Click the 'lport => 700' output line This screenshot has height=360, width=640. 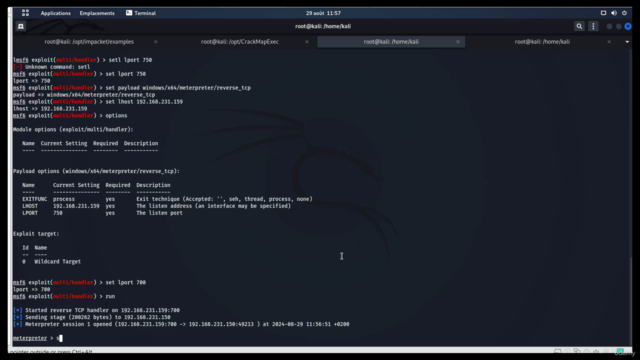coord(31,289)
